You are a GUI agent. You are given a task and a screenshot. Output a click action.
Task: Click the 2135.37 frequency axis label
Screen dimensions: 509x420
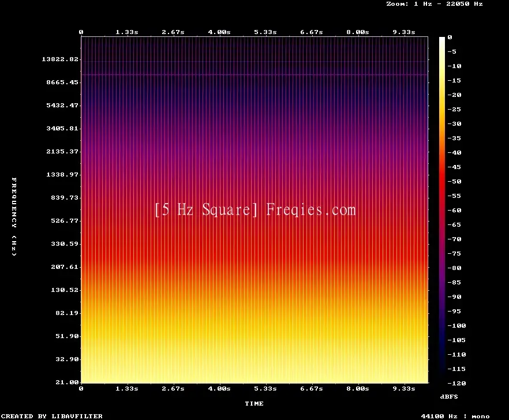[62, 151]
